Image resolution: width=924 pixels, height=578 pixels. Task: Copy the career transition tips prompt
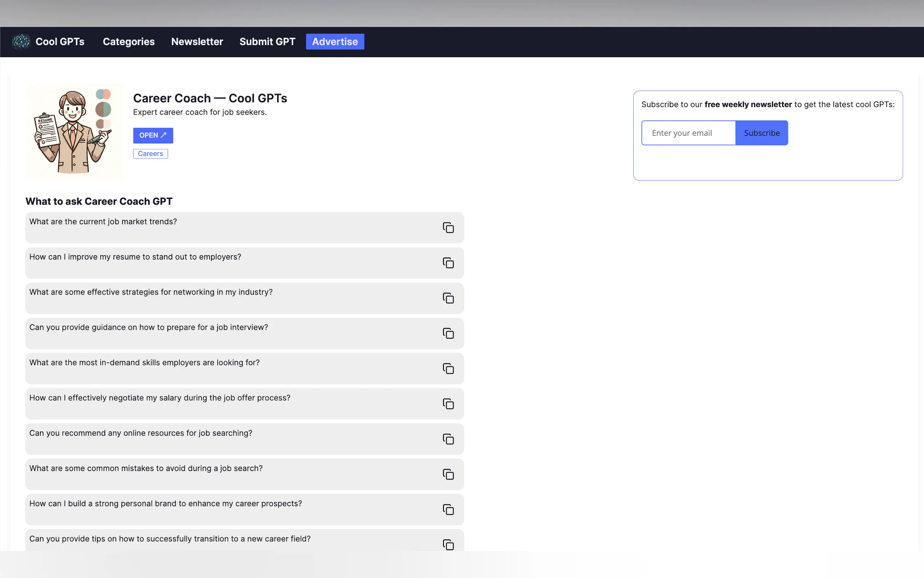[x=448, y=545]
